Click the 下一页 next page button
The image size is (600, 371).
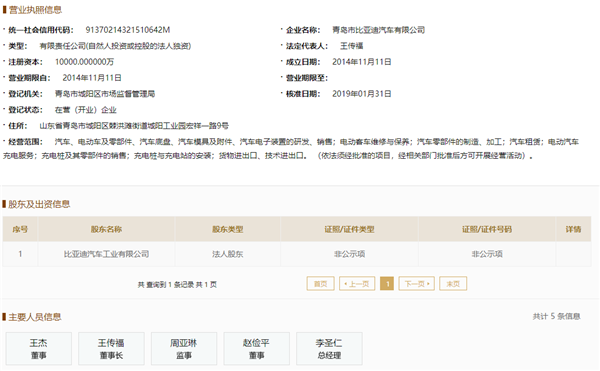click(x=416, y=283)
